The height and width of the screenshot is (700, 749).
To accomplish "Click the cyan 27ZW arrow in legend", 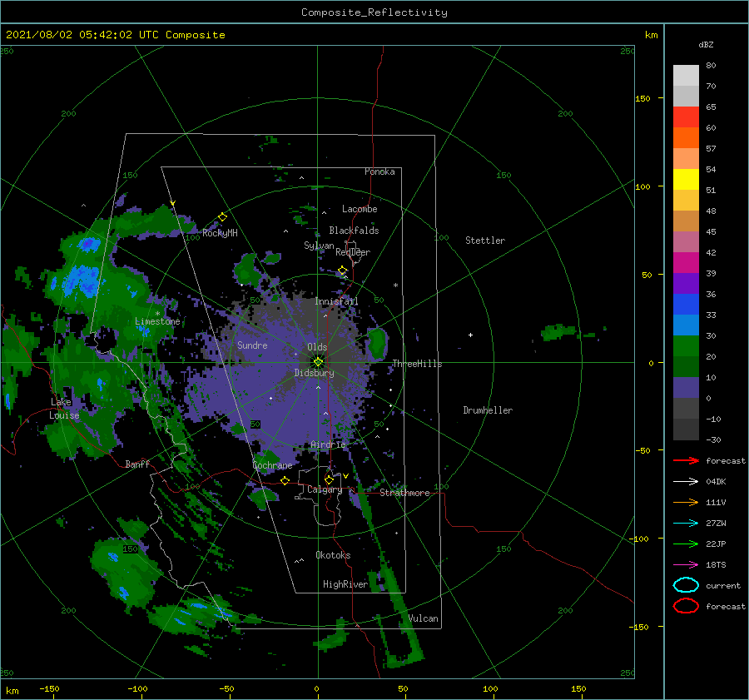I will 686,524.
